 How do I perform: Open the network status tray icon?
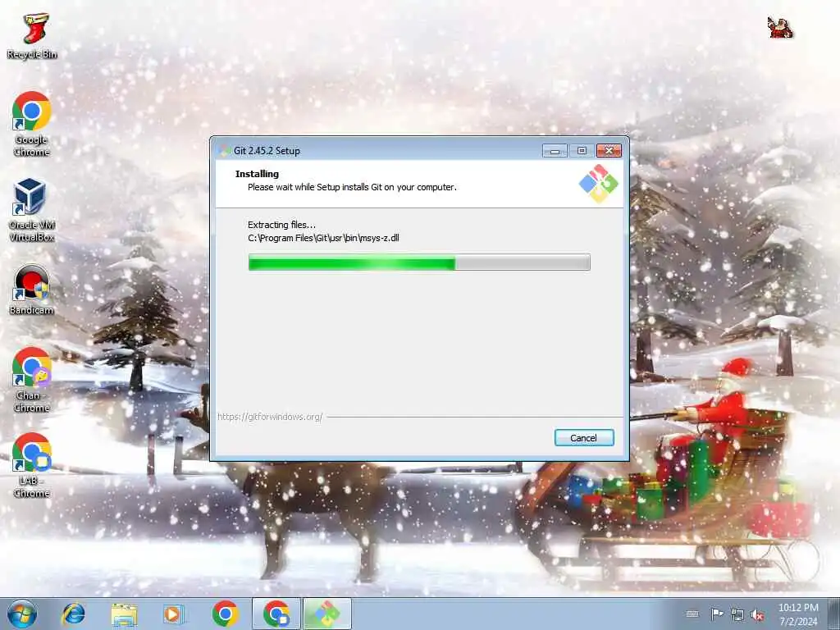[x=737, y=614]
